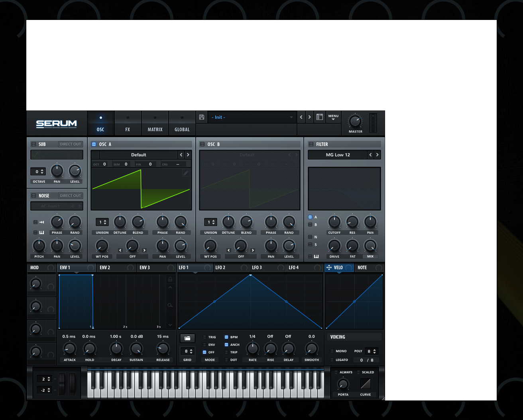Click the LFO folder icon
The width and height of the screenshot is (523, 420).
pyautogui.click(x=187, y=338)
